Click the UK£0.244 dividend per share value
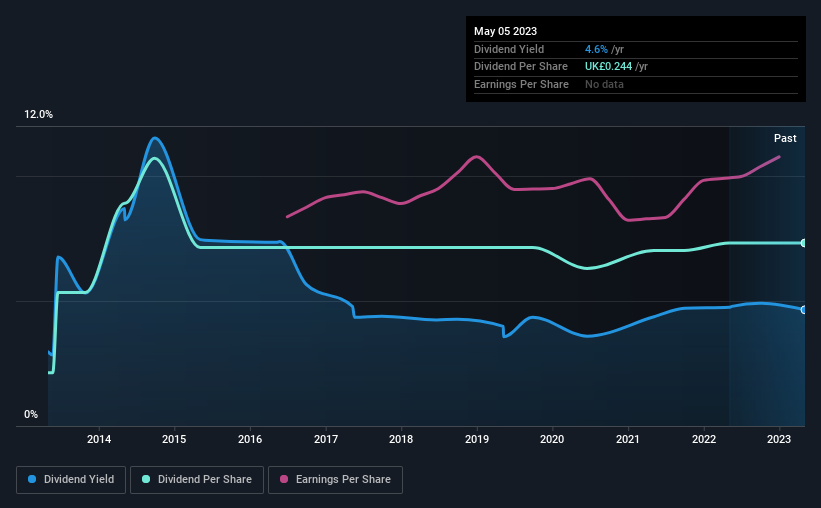The height and width of the screenshot is (508, 821). click(609, 67)
